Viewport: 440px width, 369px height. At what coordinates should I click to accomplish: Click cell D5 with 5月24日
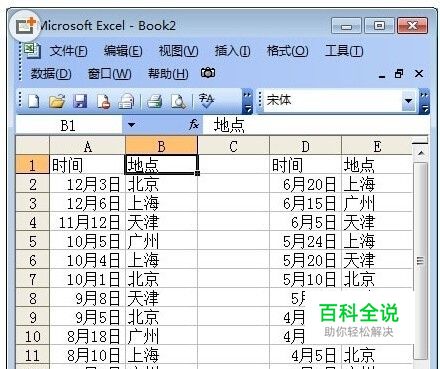(305, 241)
